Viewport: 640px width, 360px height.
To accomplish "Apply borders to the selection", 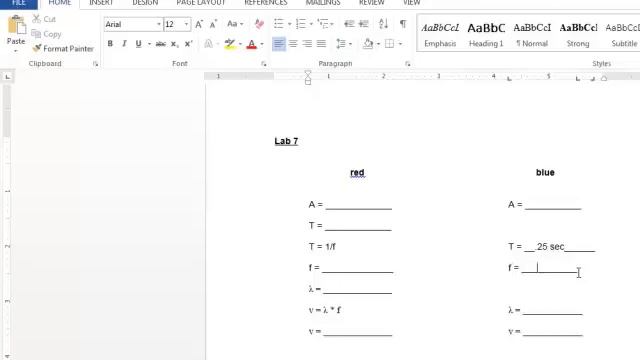I will [389, 44].
